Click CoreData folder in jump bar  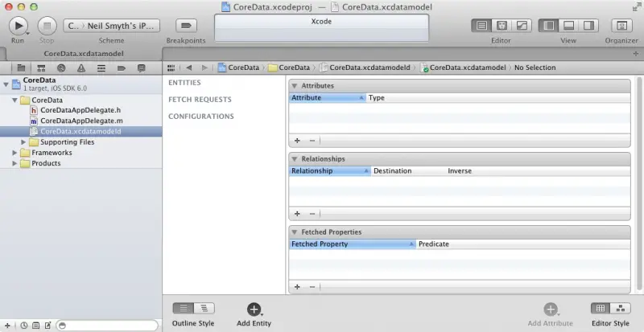point(289,68)
